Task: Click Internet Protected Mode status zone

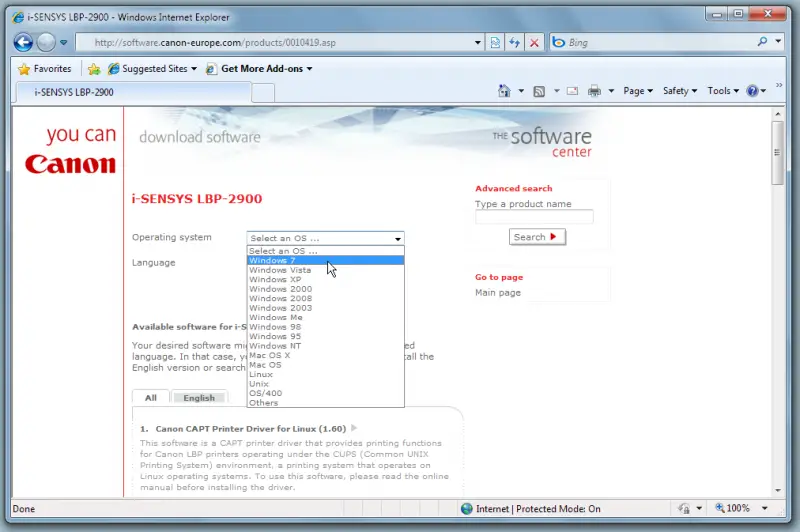Action: [x=531, y=509]
